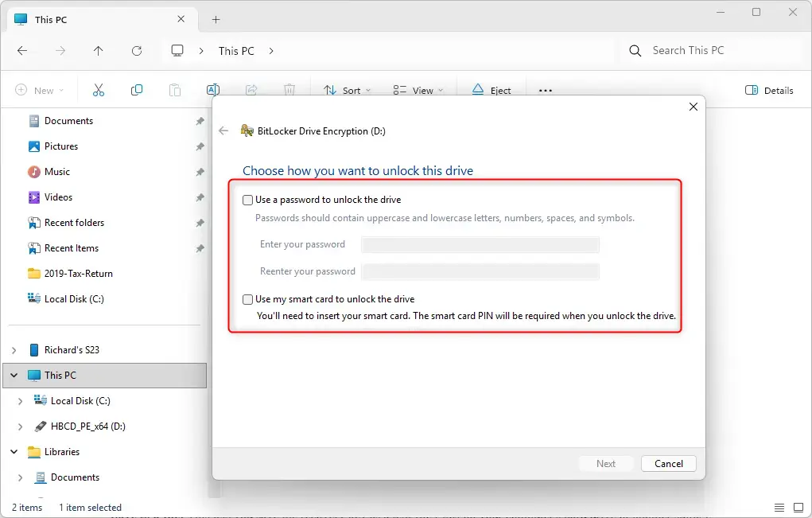812x518 pixels.
Task: Click the Cancel button
Action: (669, 464)
